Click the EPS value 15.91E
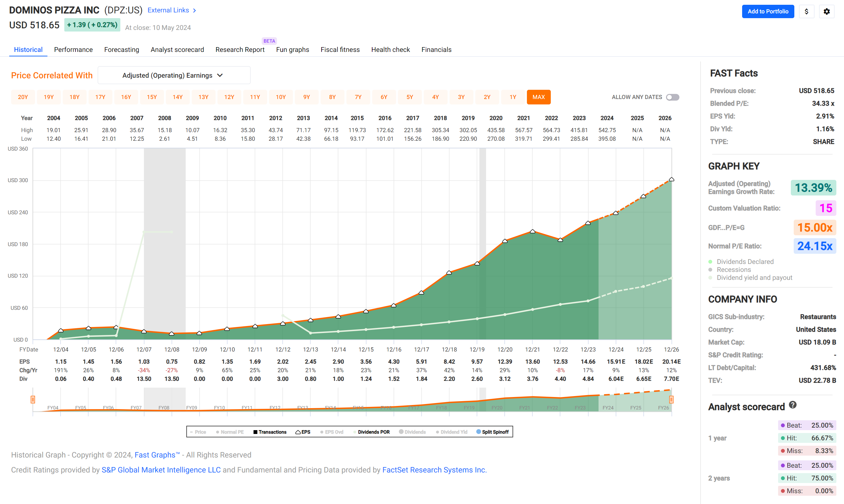The height and width of the screenshot is (504, 844). click(x=616, y=362)
